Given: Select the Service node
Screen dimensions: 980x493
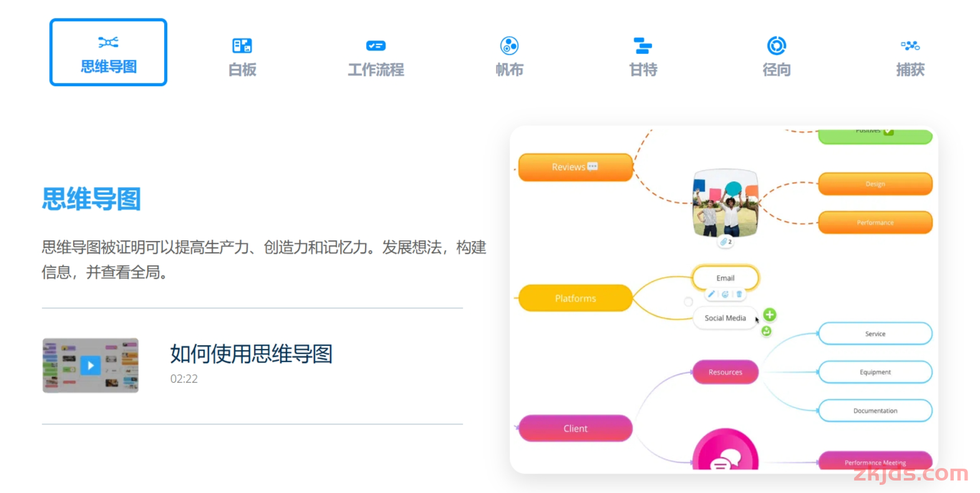Looking at the screenshot, I should pos(875,334).
